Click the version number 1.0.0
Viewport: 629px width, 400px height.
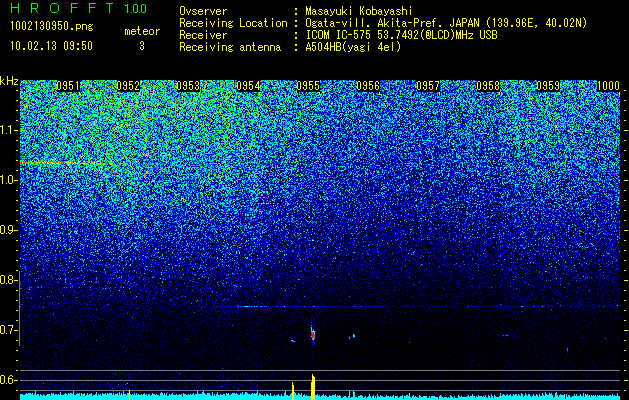click(135, 9)
